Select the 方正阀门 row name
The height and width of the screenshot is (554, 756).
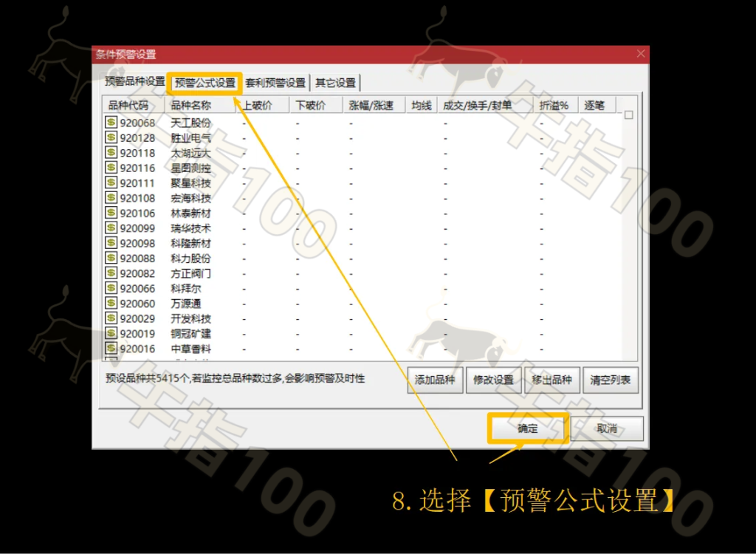pyautogui.click(x=191, y=273)
